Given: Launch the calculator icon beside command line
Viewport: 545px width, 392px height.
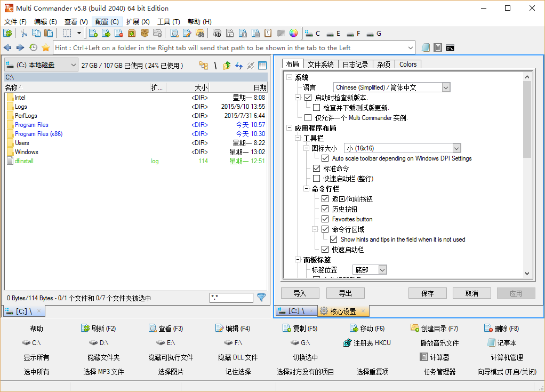Looking at the screenshot, I should (437, 47).
